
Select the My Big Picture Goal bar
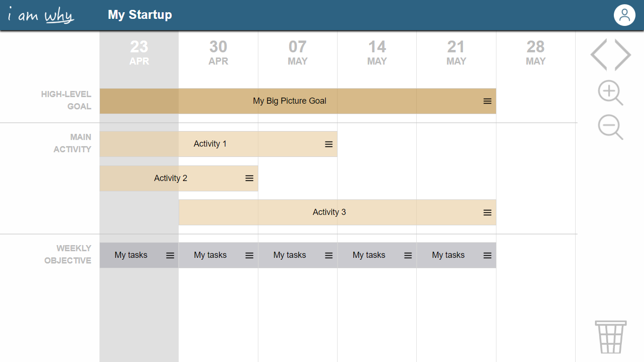click(289, 101)
